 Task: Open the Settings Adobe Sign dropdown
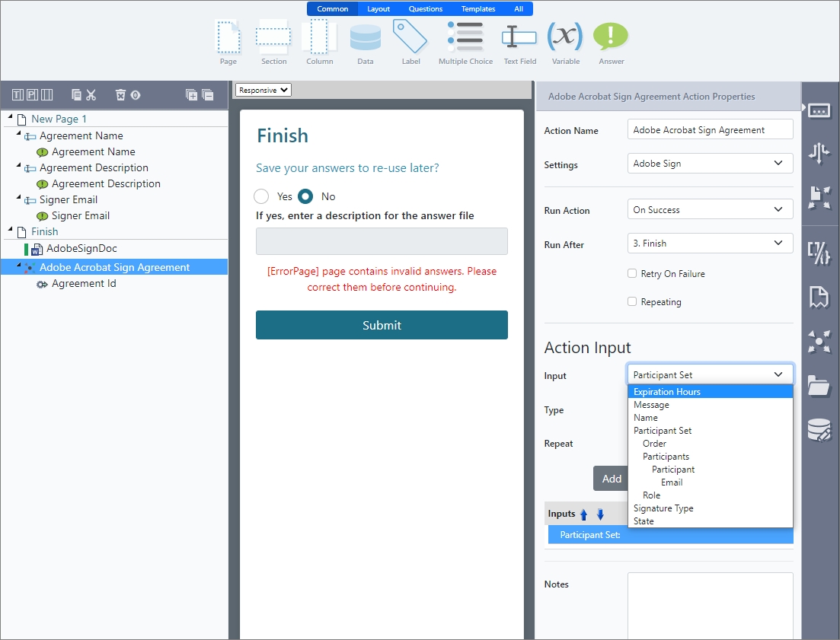(710, 163)
